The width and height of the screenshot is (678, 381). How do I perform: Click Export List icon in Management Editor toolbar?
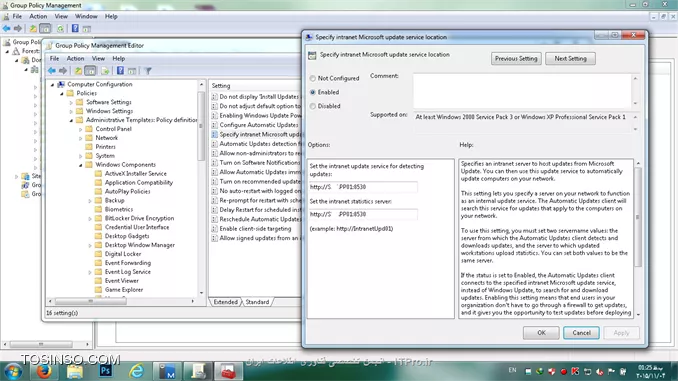click(x=105, y=70)
